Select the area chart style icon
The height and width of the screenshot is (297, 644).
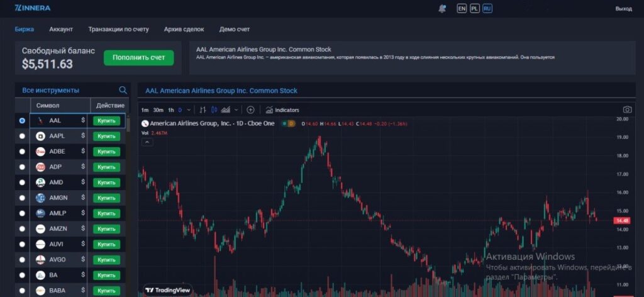point(225,109)
